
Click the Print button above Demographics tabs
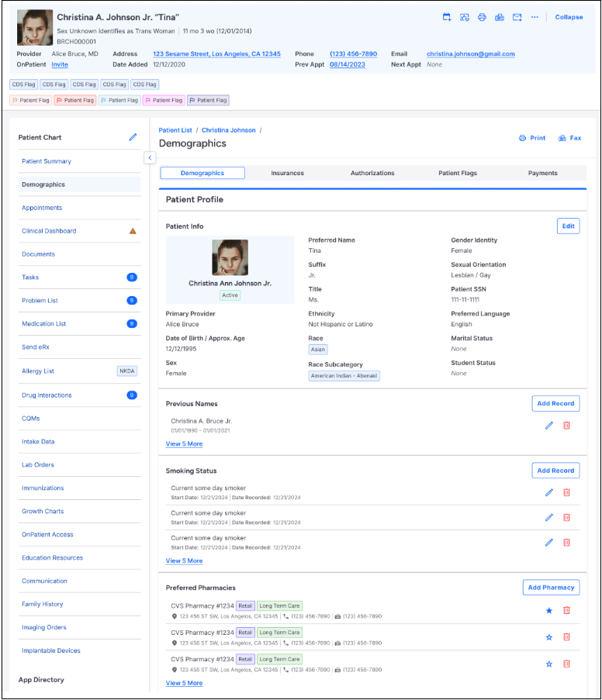532,138
